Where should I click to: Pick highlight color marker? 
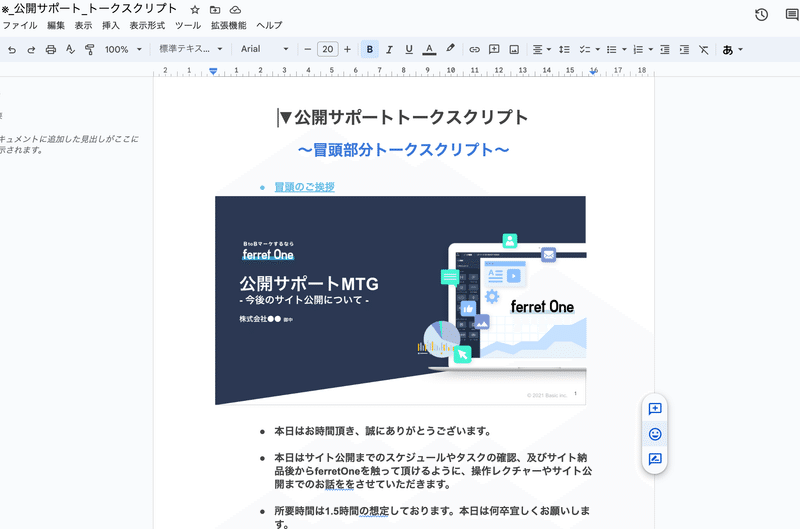click(x=449, y=49)
